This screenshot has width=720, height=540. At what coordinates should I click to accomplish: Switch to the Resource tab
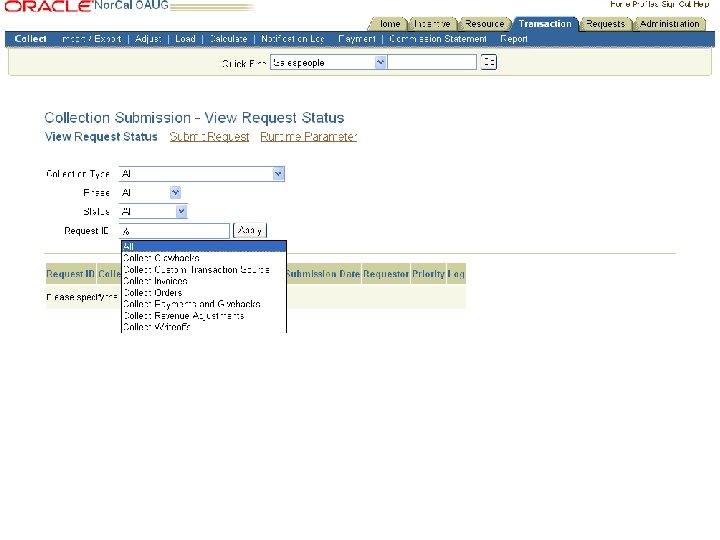484,24
